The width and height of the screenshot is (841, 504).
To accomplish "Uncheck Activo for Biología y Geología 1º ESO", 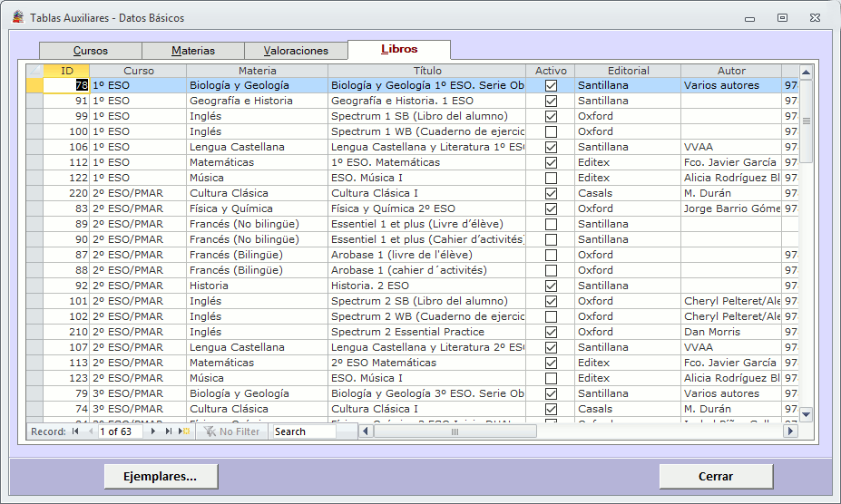I will click(551, 85).
